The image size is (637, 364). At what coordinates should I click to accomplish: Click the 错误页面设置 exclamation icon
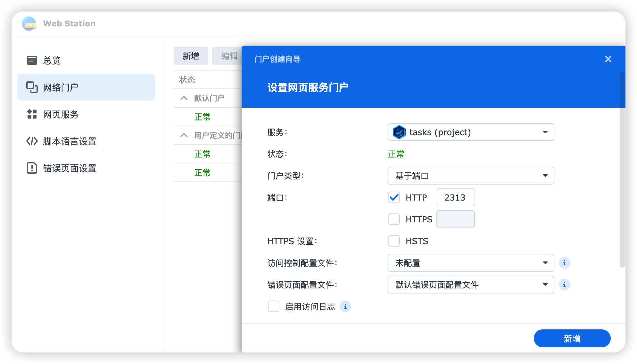click(32, 168)
